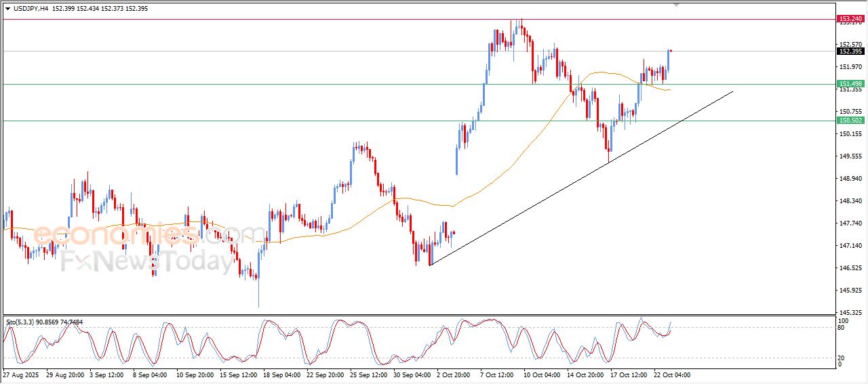
Task: Click the green 150.502 level label
Action: pos(850,121)
